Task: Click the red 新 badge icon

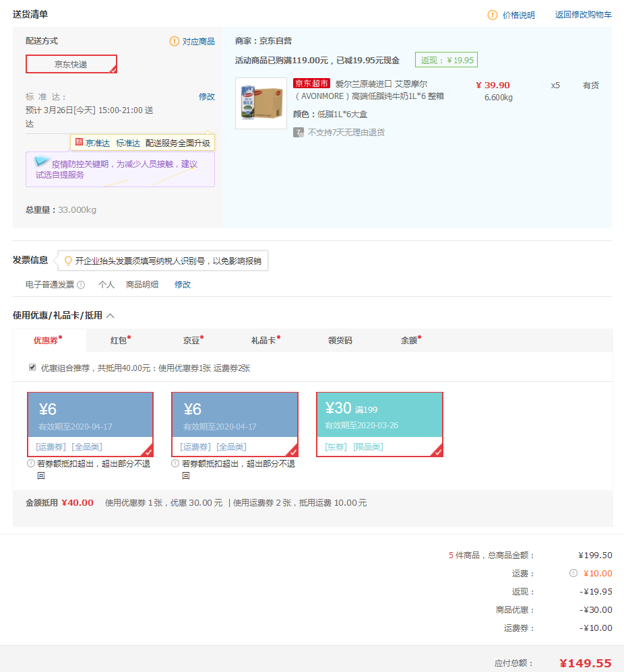Action: 79,142
